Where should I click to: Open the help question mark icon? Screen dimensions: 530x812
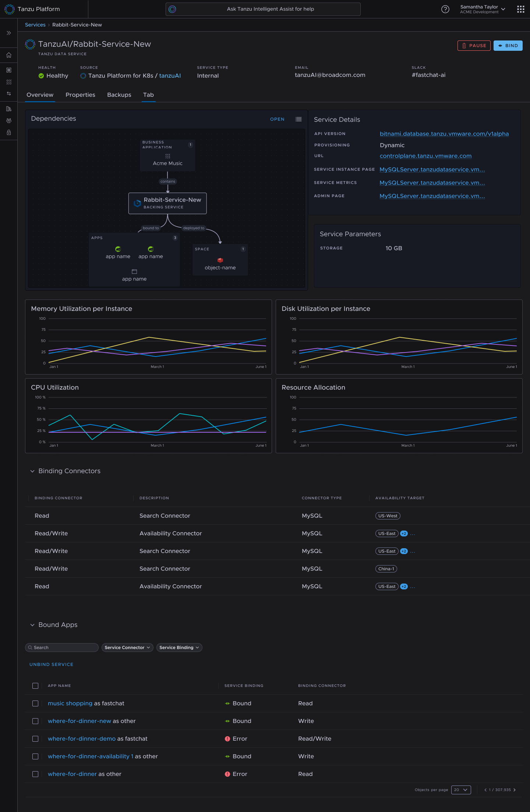click(445, 9)
